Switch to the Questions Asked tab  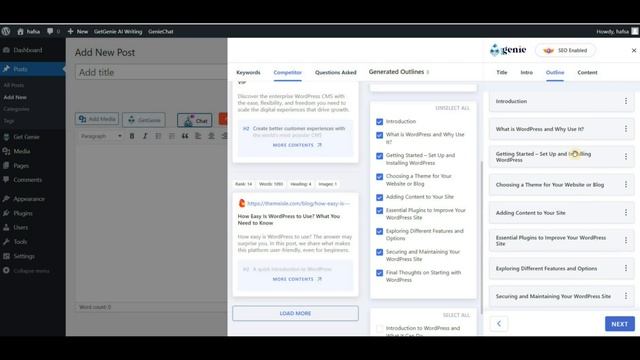(336, 72)
